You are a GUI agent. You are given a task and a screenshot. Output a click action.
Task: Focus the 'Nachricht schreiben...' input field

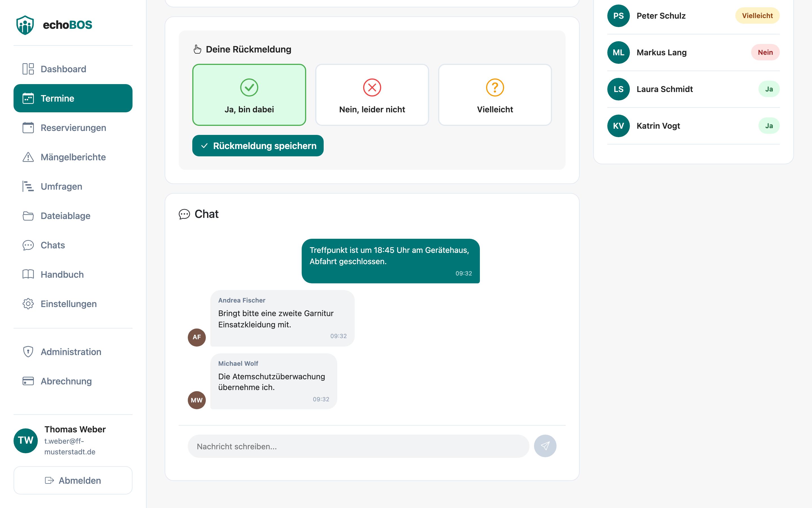[x=358, y=446]
